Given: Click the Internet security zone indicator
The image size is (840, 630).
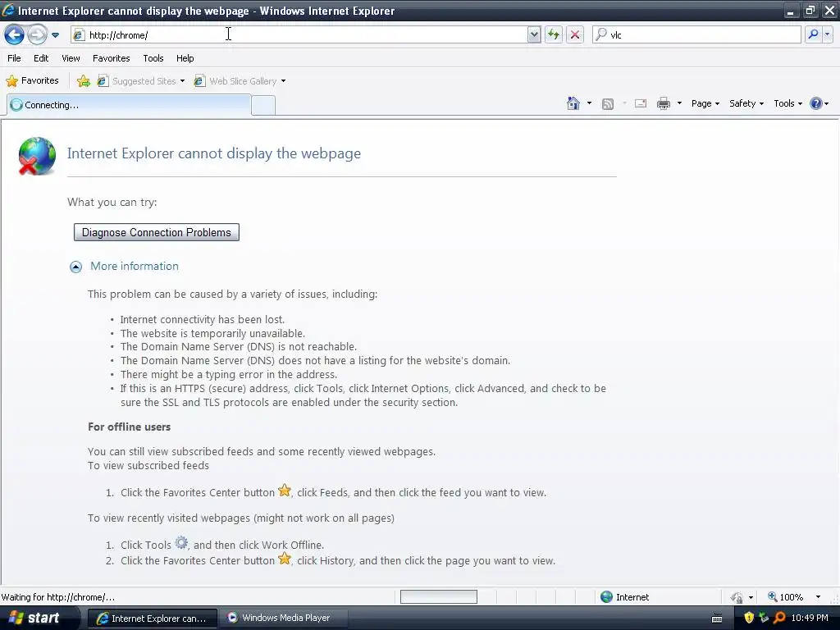Looking at the screenshot, I should [624, 597].
